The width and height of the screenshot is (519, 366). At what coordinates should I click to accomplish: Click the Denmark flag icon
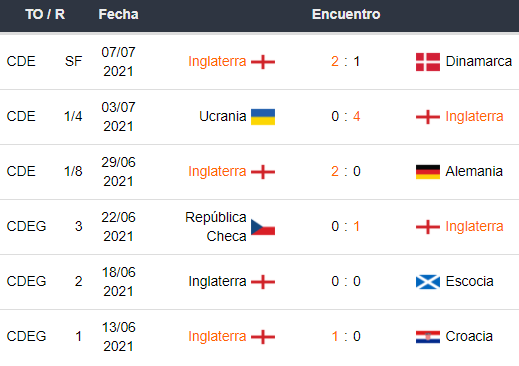428,62
